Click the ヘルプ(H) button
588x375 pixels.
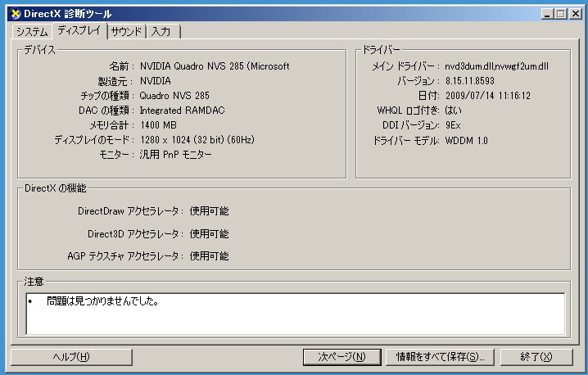pyautogui.click(x=71, y=357)
